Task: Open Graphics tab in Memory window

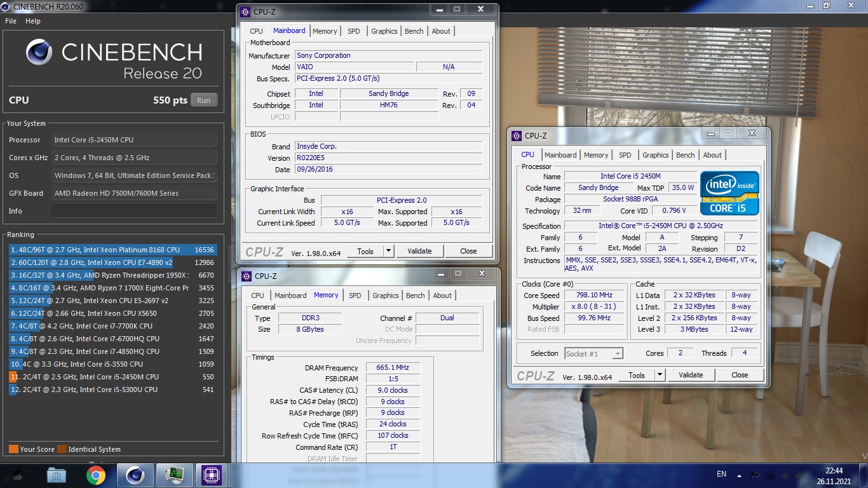Action: coord(386,295)
